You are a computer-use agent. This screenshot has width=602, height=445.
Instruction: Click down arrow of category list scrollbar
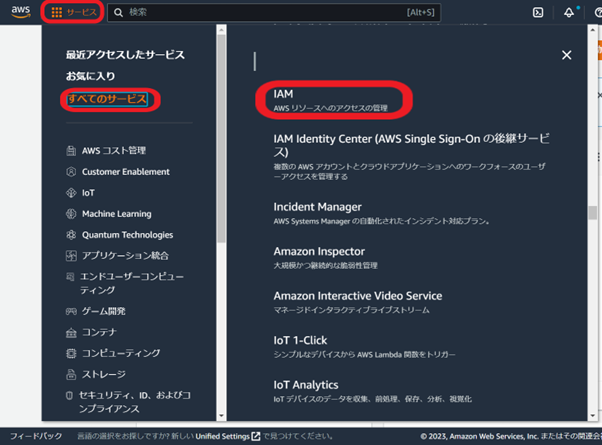(x=221, y=415)
